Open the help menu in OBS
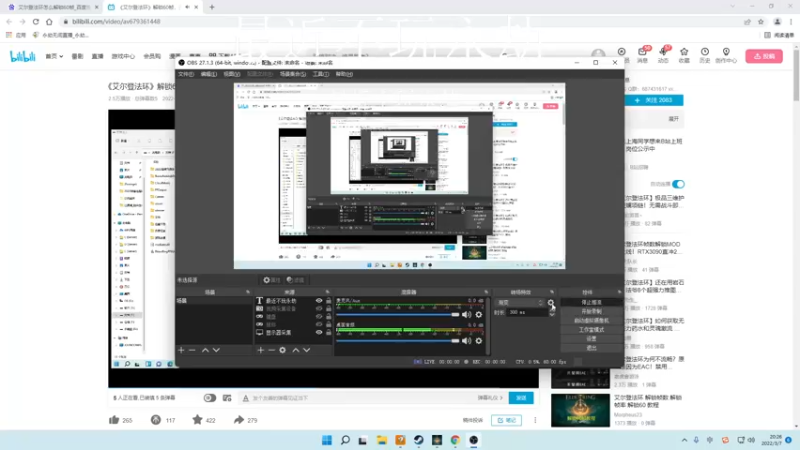The width and height of the screenshot is (800, 450). (344, 74)
